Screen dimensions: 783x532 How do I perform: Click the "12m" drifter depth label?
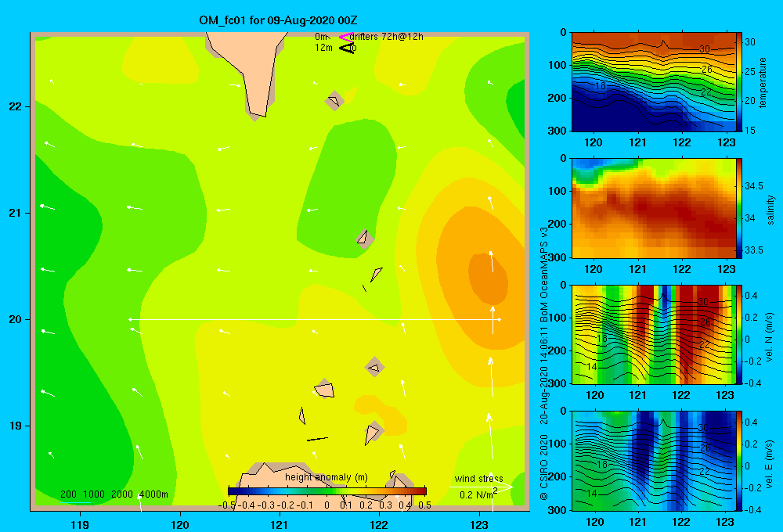pyautogui.click(x=323, y=48)
